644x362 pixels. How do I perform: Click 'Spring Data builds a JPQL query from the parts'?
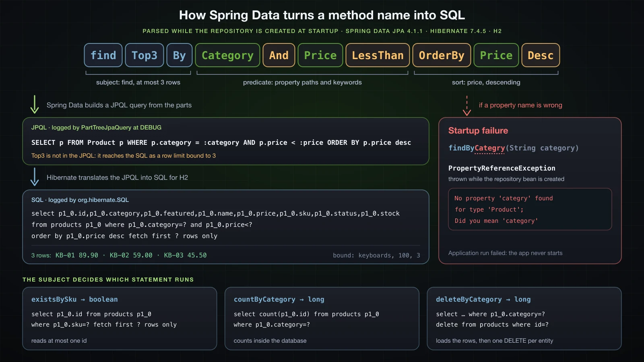click(119, 105)
